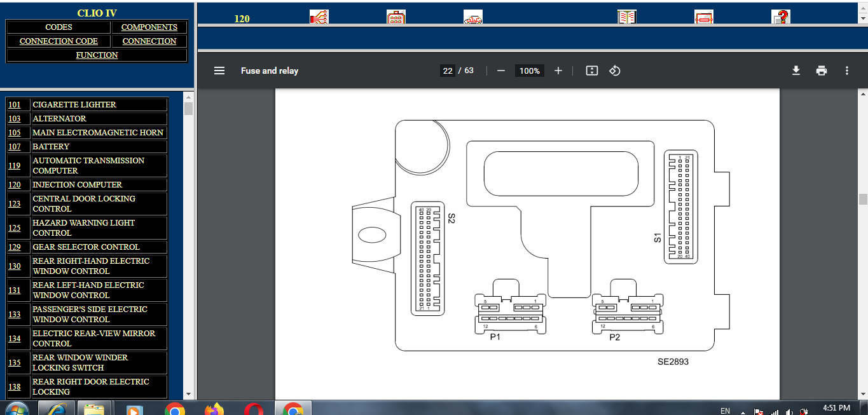Click the SE2893 diagram reference label
Viewport: 868px width, 415px height.
tap(673, 362)
